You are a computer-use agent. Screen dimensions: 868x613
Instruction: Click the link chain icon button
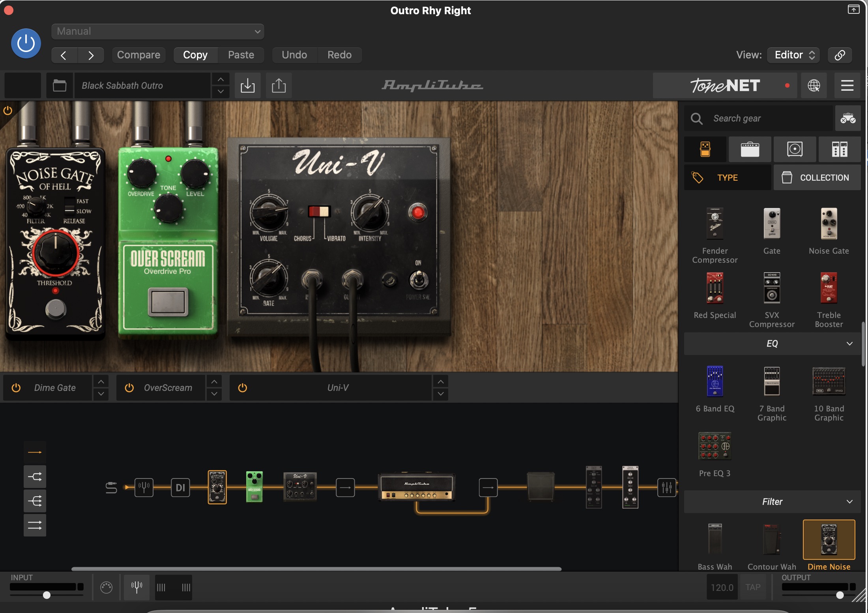[840, 55]
